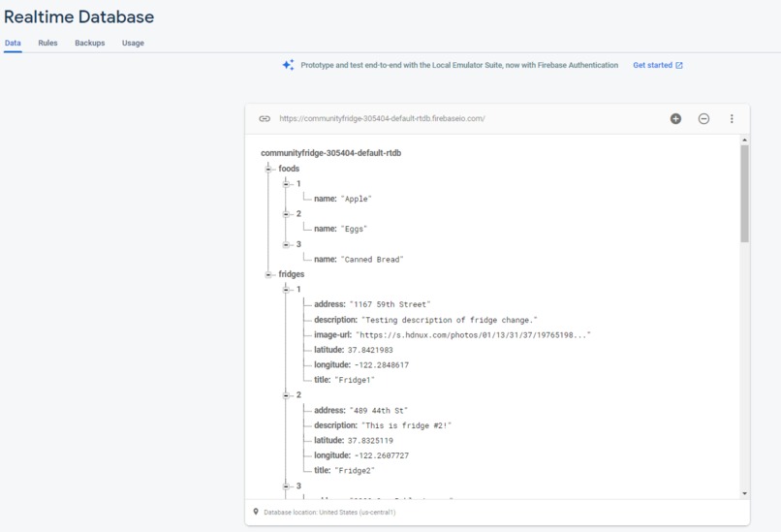This screenshot has width=781, height=532.
Task: Click title value "Fridge2"
Action: 355,471
